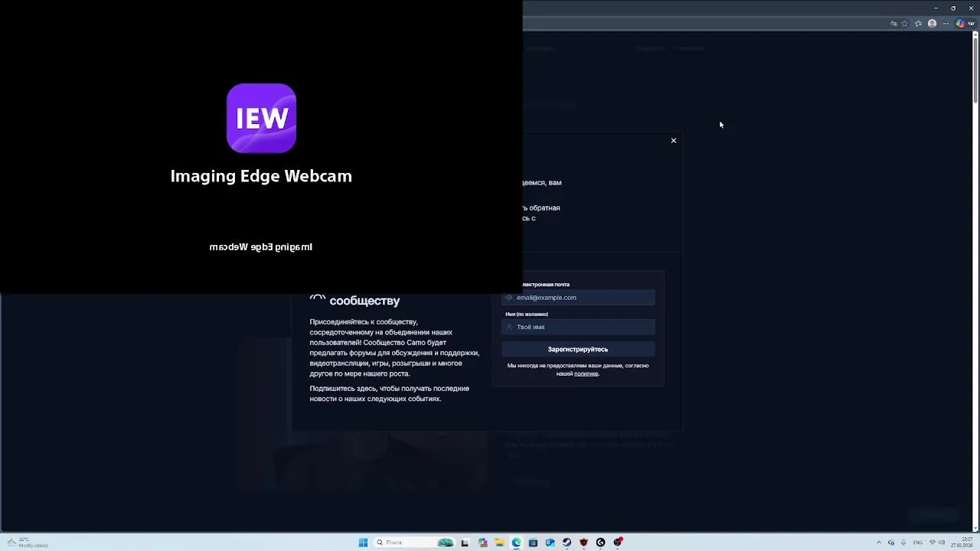This screenshot has width=980, height=551.
Task: Open File Explorer from the taskbar
Action: [499, 543]
